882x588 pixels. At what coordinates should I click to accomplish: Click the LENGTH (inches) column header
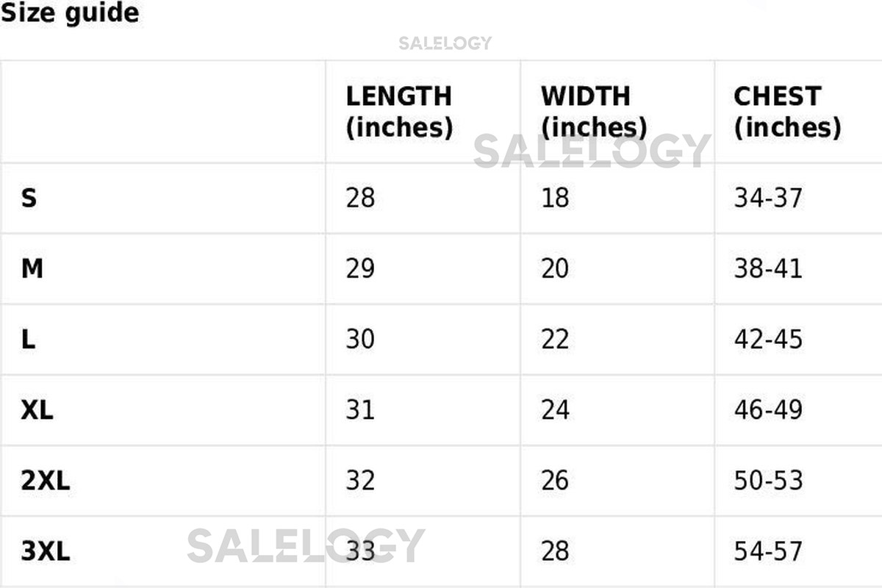(x=399, y=112)
